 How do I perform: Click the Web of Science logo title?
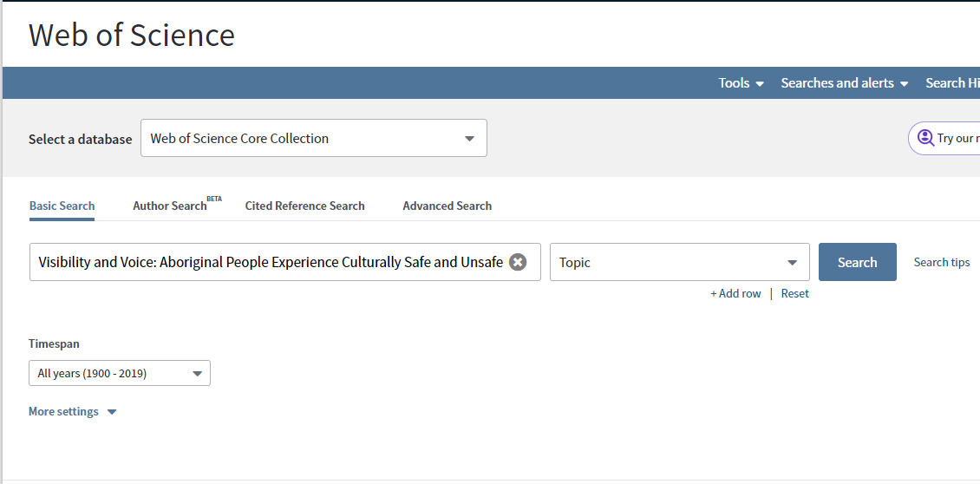(x=131, y=35)
